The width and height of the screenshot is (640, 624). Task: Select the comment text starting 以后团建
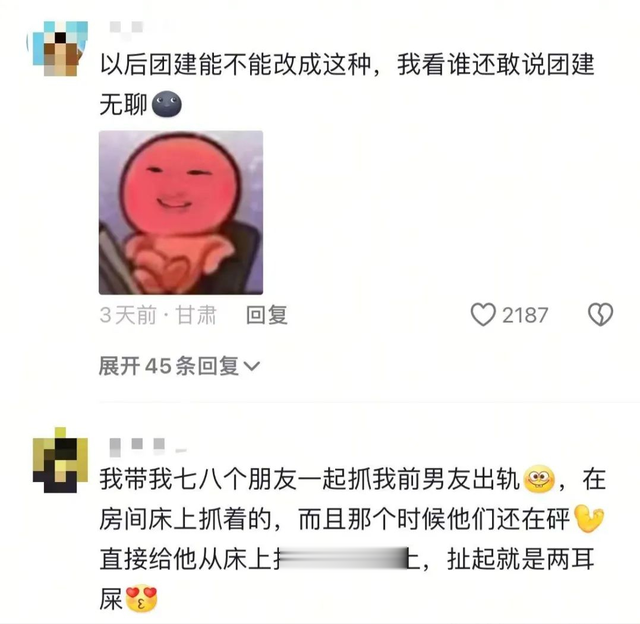click(x=347, y=84)
